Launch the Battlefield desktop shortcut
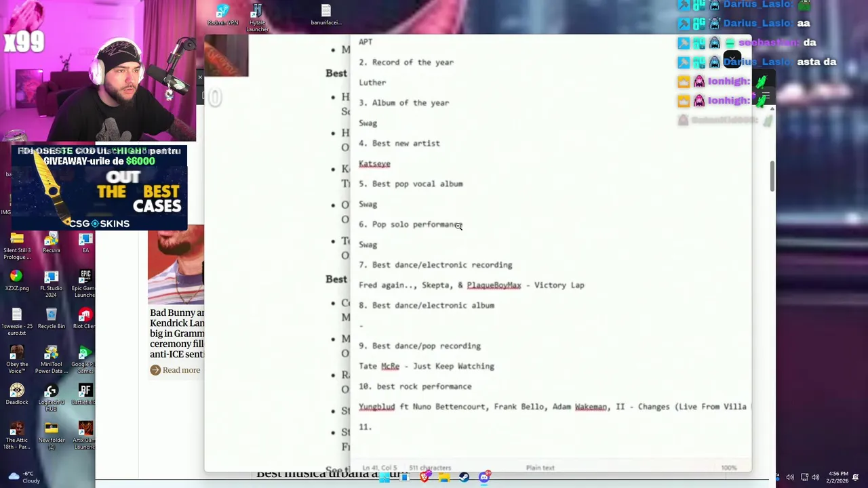The height and width of the screenshot is (488, 868). tap(85, 394)
